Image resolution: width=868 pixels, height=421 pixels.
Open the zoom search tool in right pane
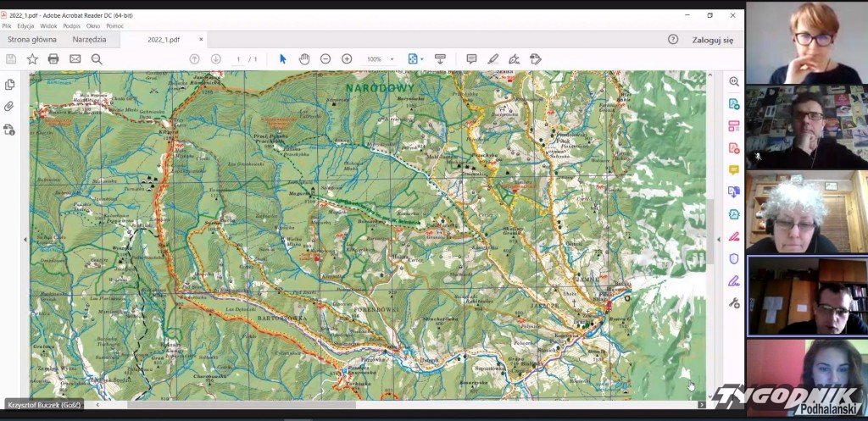coord(734,82)
